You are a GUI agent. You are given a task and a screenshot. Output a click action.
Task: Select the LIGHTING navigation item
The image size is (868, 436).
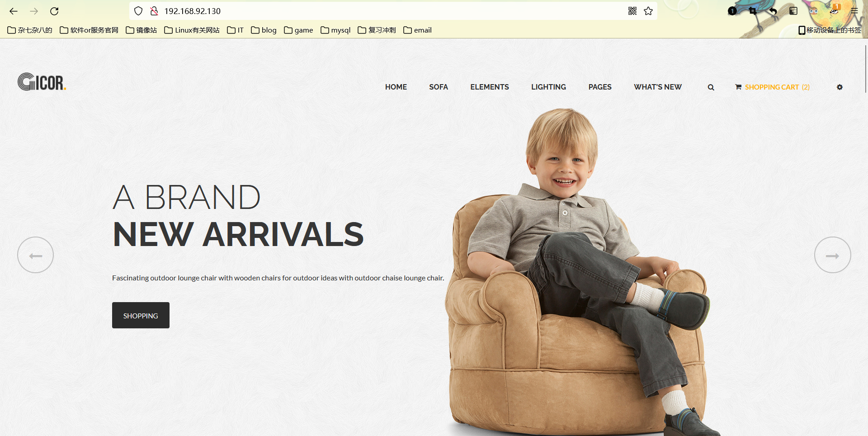548,87
